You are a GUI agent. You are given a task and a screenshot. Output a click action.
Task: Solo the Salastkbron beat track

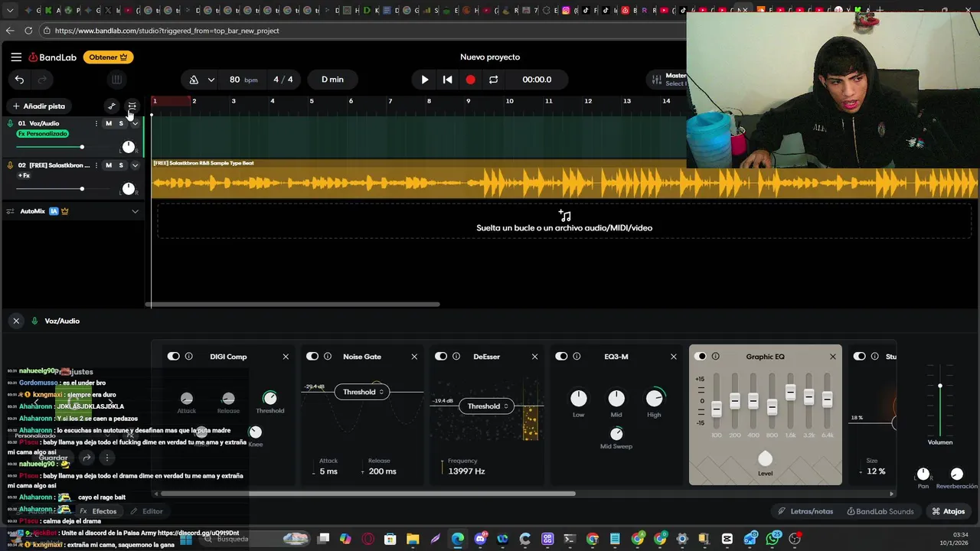pos(121,165)
